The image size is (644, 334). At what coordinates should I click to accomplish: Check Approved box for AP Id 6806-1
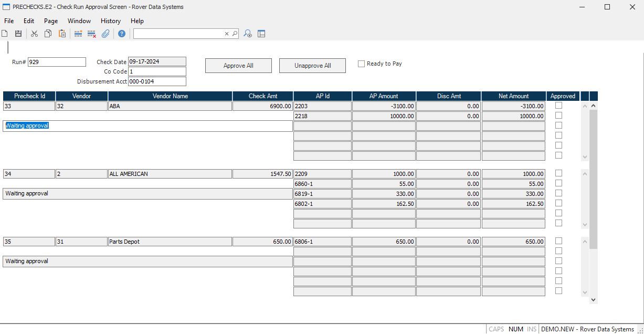(558, 241)
